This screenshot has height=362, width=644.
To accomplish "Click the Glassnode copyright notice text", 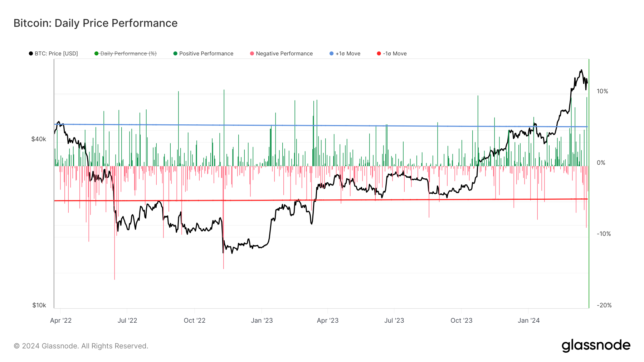I will 81,346.
